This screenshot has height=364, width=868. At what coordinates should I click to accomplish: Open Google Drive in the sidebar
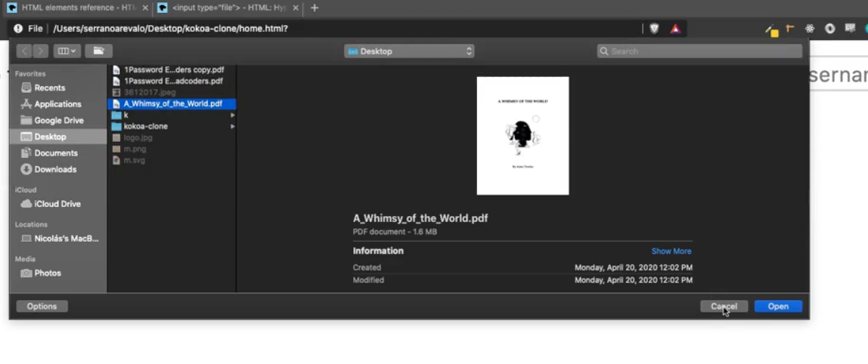57,120
